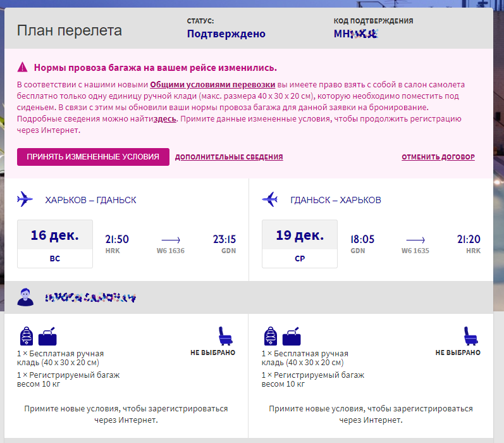Click the Отменить договор link

point(438,157)
